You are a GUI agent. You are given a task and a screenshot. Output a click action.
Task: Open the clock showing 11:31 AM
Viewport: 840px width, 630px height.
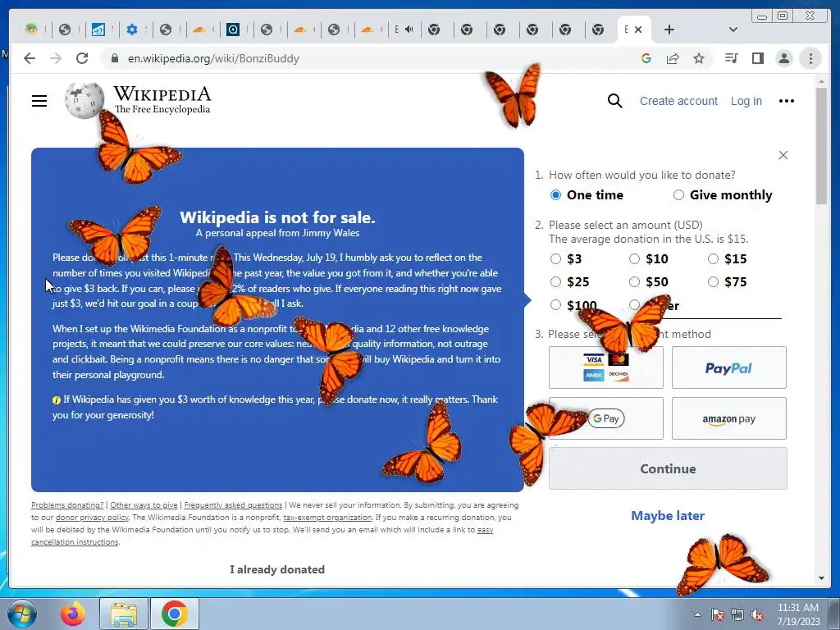tap(798, 614)
